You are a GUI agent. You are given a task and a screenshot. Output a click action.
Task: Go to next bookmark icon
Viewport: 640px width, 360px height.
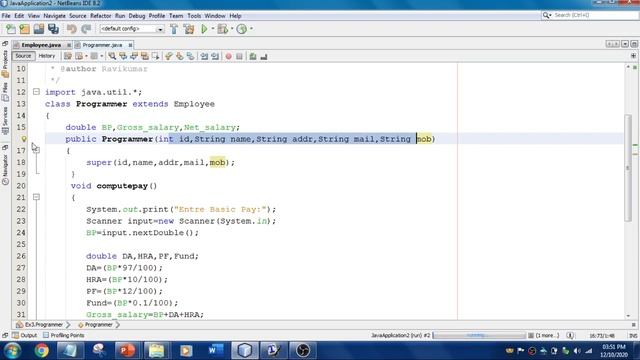pos(180,56)
